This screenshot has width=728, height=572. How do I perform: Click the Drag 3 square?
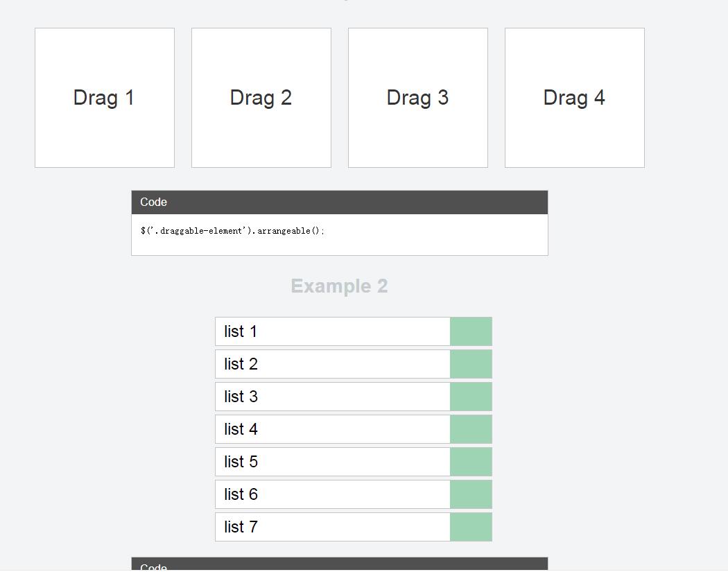point(418,98)
